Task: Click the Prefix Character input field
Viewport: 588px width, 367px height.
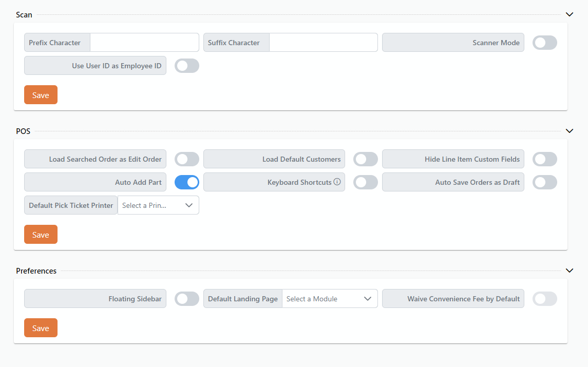Action: coord(144,43)
